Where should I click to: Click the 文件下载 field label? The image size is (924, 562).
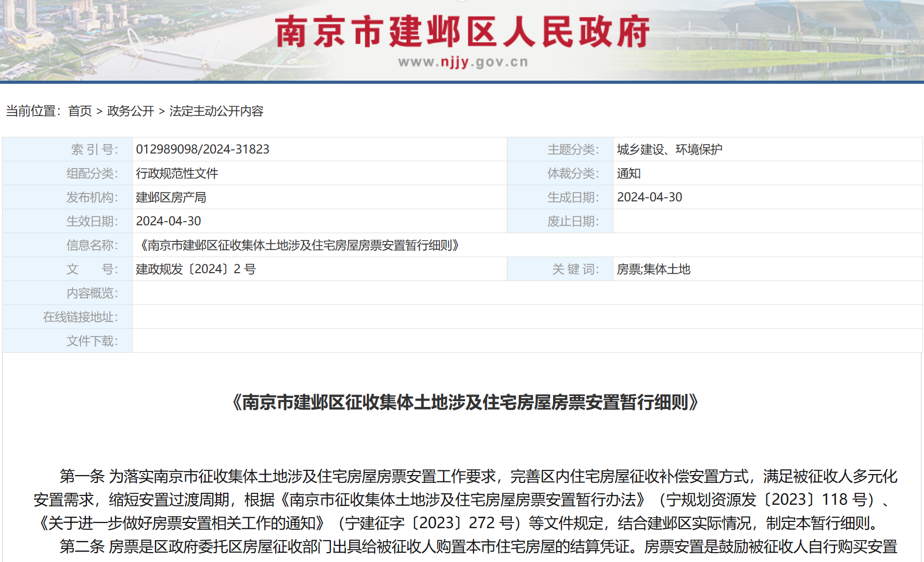point(92,341)
